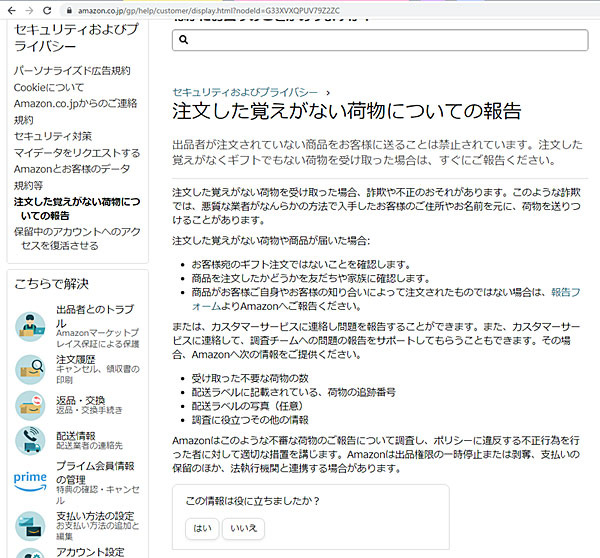Open the 出品者とのトラブル text link
600x558 pixels.
pyautogui.click(x=95, y=316)
